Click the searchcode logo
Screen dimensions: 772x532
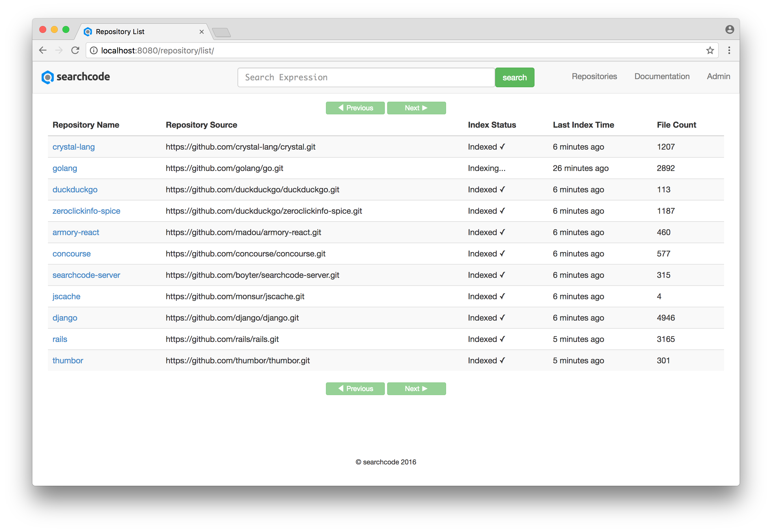(x=75, y=77)
